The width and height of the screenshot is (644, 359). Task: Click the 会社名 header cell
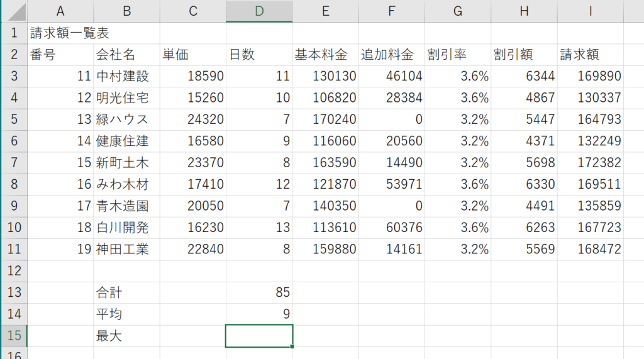[x=126, y=55]
